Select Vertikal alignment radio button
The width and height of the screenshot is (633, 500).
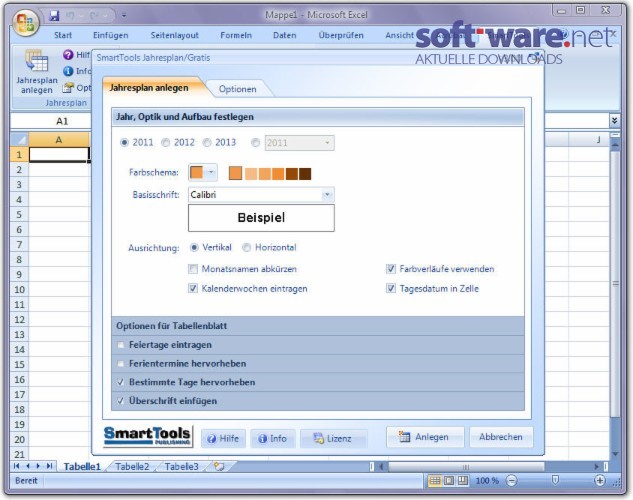[194, 247]
